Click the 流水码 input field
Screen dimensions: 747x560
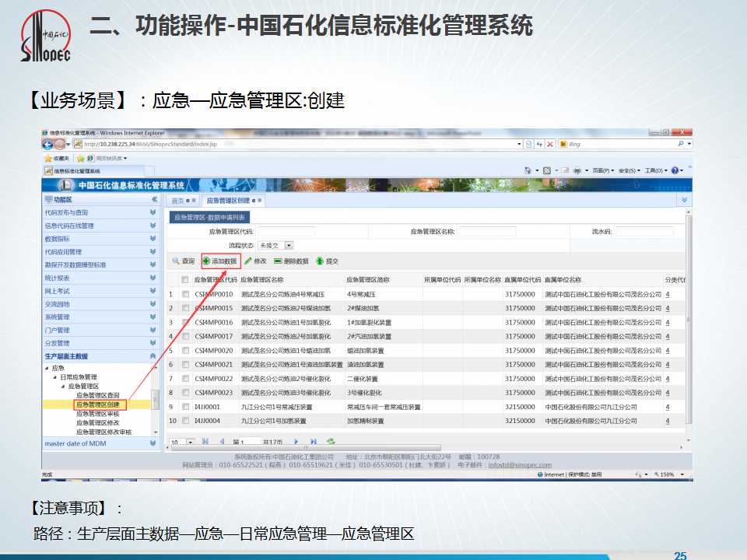[x=644, y=232]
